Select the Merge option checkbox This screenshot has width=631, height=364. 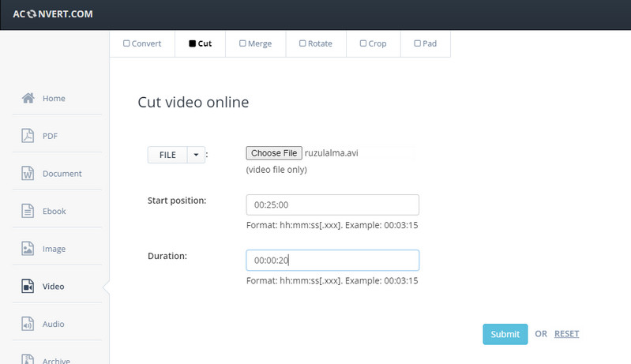pos(242,44)
